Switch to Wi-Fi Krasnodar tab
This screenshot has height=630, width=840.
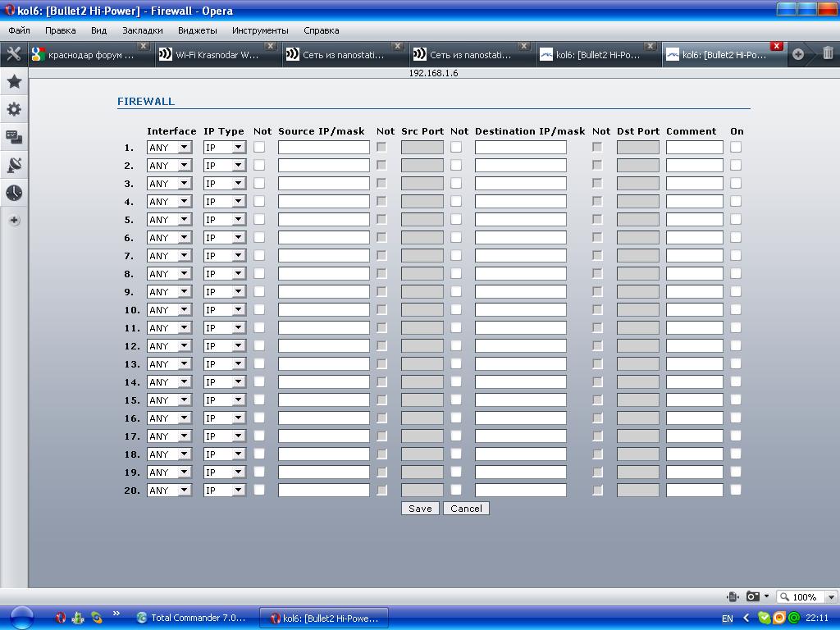click(x=217, y=55)
